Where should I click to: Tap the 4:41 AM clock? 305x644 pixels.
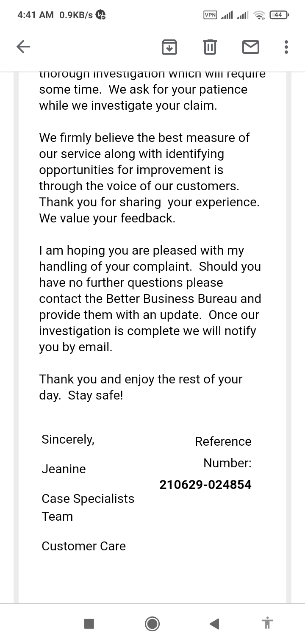(36, 15)
